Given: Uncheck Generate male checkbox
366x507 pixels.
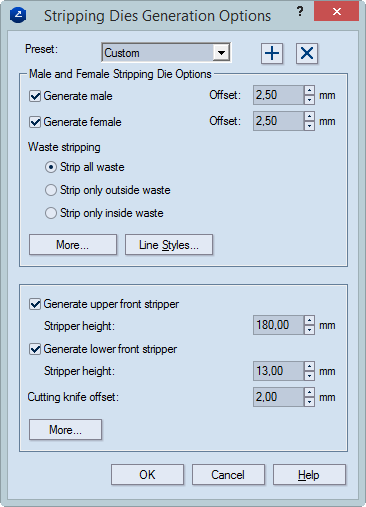Looking at the screenshot, I should 35,96.
